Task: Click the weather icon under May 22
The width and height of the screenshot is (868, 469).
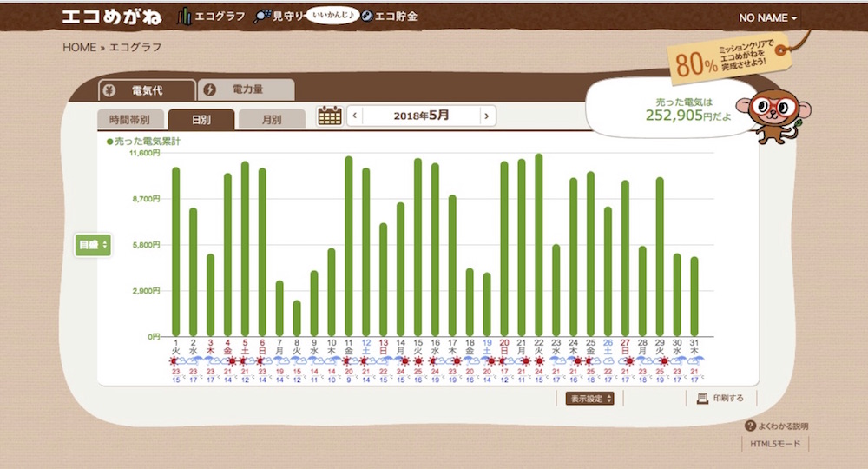Action: point(539,361)
